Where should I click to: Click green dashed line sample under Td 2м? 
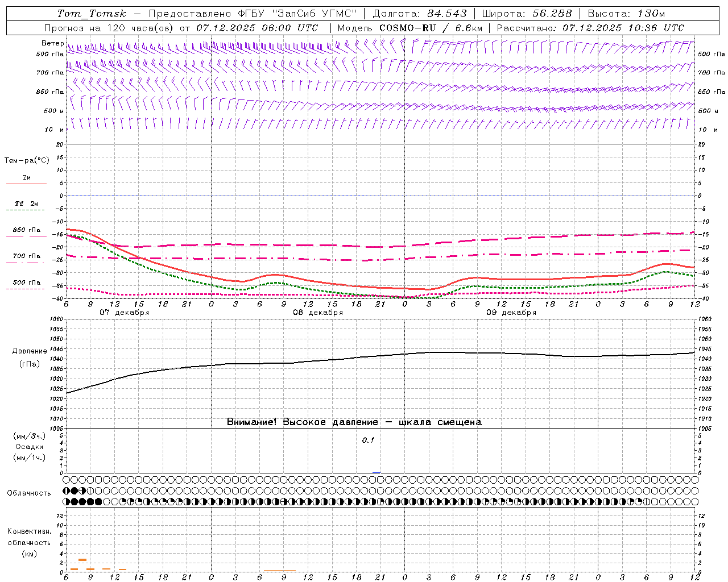coord(25,210)
